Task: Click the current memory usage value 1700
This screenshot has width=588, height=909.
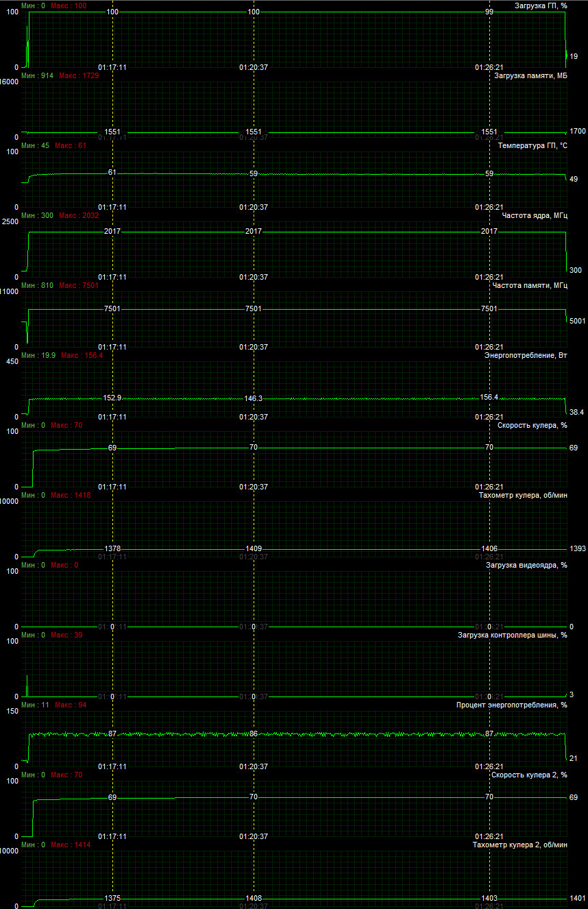Action: tap(578, 131)
